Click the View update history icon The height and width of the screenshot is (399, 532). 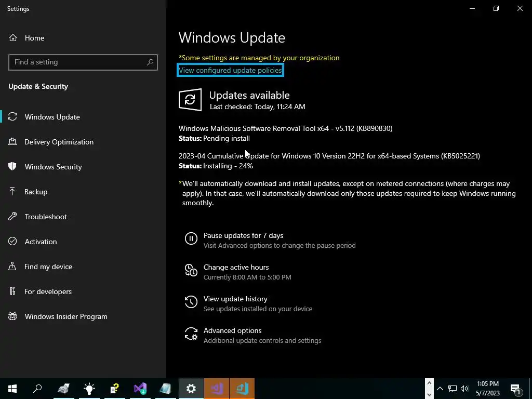click(x=191, y=302)
